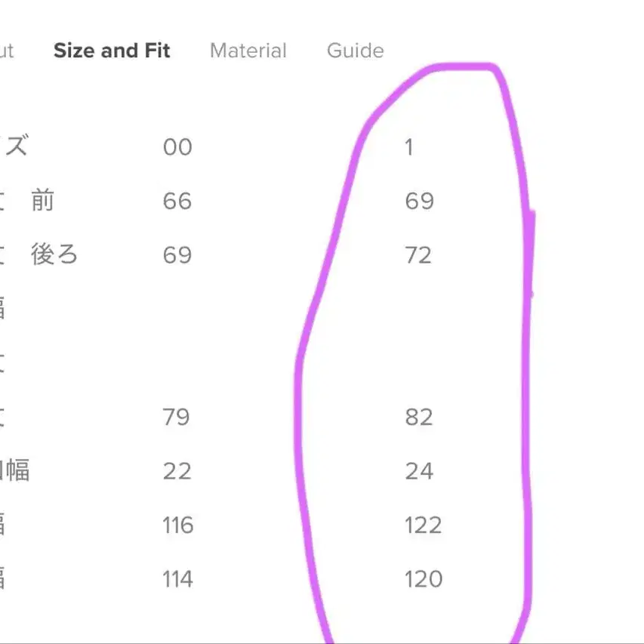Click the circled bottom value 120
The image size is (644, 644).
coord(423,579)
